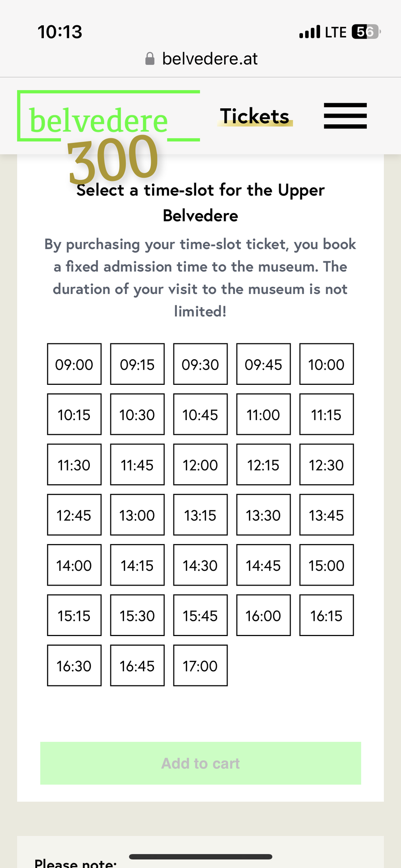Open the hamburger navigation menu

[x=345, y=116]
